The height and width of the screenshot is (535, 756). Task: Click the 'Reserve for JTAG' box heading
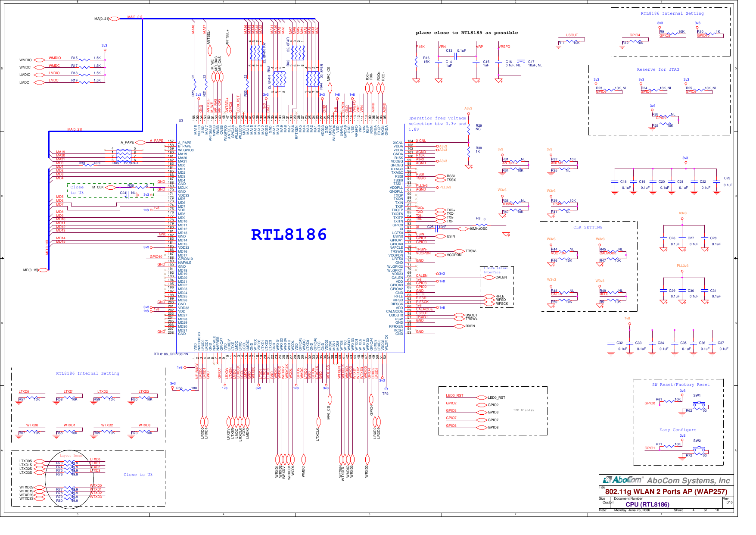[658, 69]
